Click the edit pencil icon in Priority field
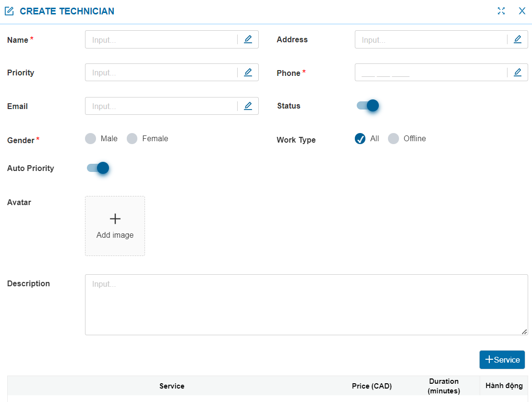This screenshot has height=402, width=532. pos(248,73)
